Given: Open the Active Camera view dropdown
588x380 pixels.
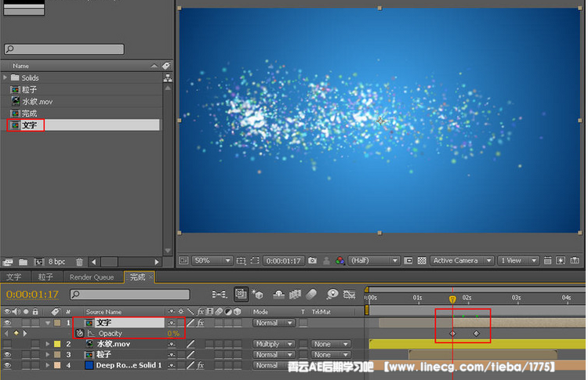Looking at the screenshot, I should coord(462,260).
